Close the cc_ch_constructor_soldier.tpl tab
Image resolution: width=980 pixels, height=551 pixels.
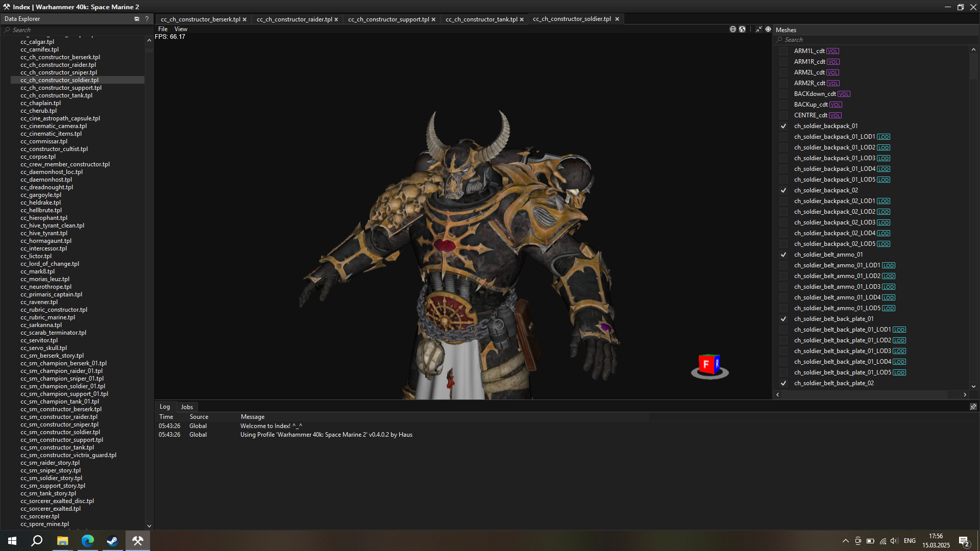pyautogui.click(x=617, y=19)
